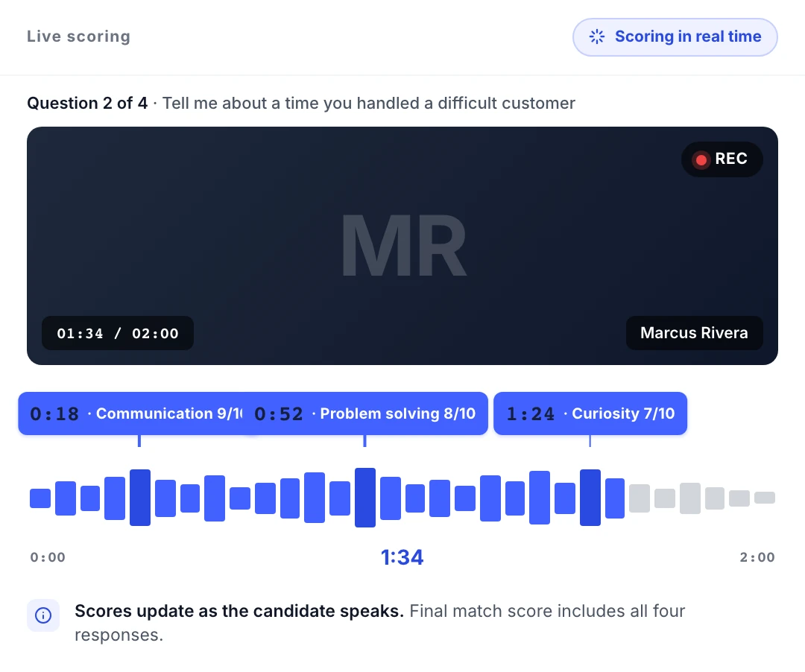The image size is (805, 672).
Task: Click the Marcus Rivera name label
Action: click(694, 333)
